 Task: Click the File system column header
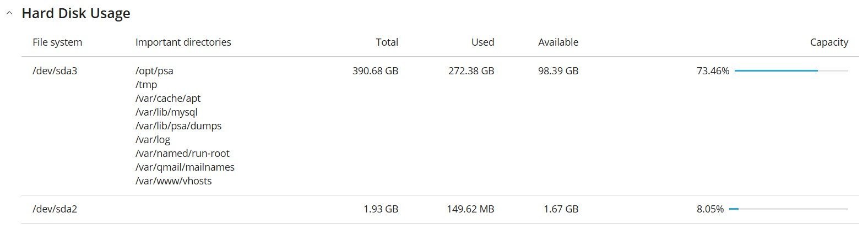57,42
